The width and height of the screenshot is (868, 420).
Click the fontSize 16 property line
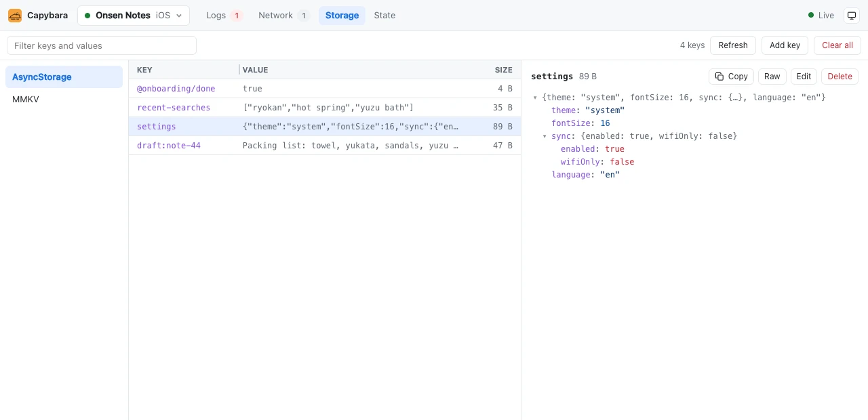pos(580,123)
